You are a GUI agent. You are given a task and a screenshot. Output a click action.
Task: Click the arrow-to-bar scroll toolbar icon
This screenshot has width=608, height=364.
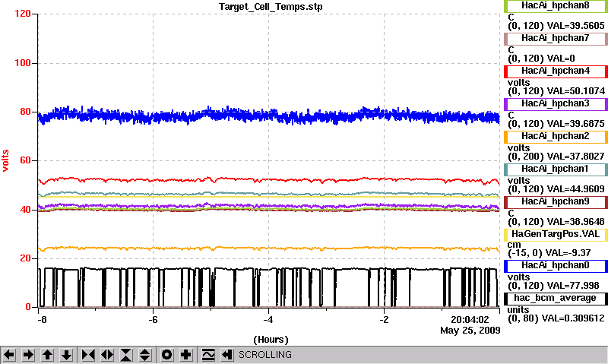(x=227, y=355)
